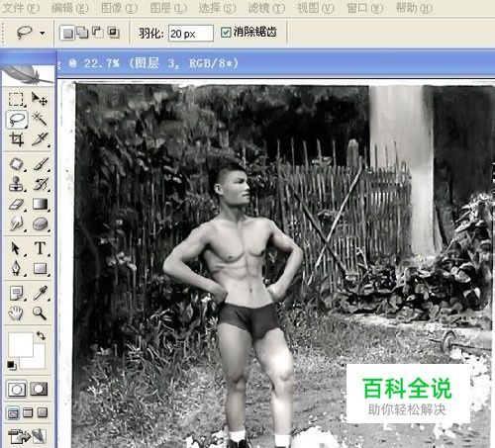Open the Window menu
This screenshot has height=448, width=495.
click(x=365, y=8)
